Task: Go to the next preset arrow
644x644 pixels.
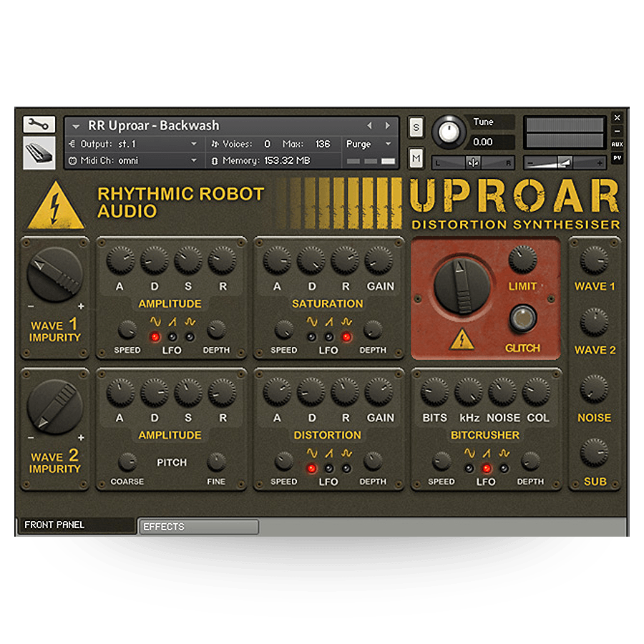Action: (387, 126)
